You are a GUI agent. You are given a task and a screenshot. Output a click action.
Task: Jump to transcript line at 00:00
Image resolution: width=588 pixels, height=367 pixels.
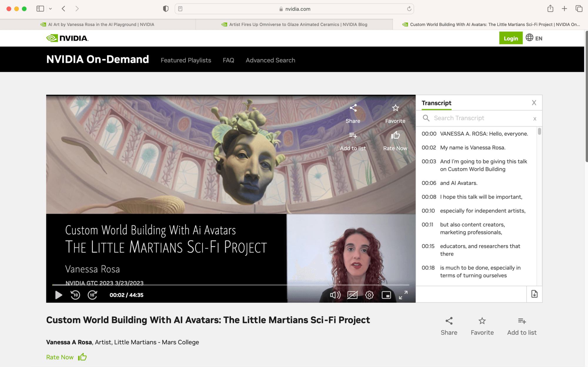475,134
